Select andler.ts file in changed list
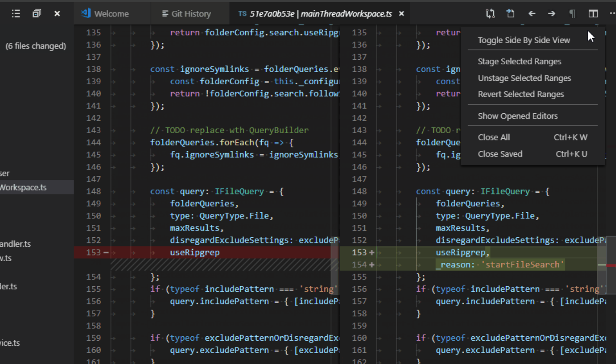 click(16, 244)
